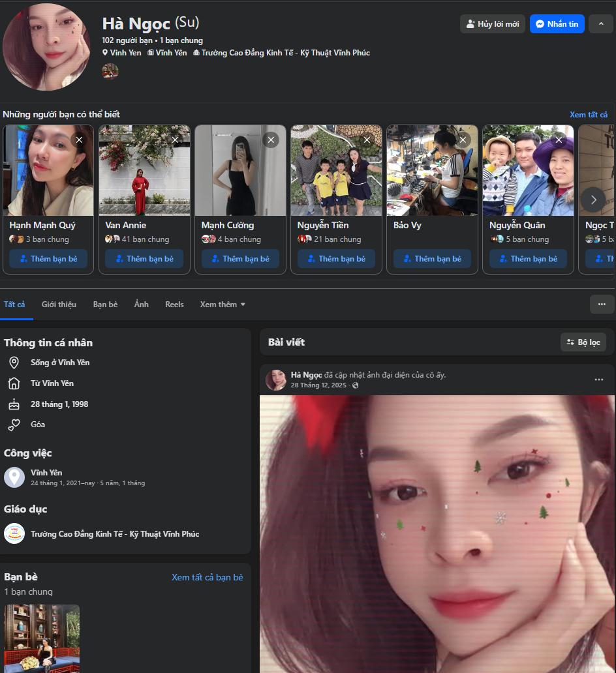This screenshot has height=673, width=616.
Task: Open the Xem thêm tab dropdown
Action: point(223,305)
